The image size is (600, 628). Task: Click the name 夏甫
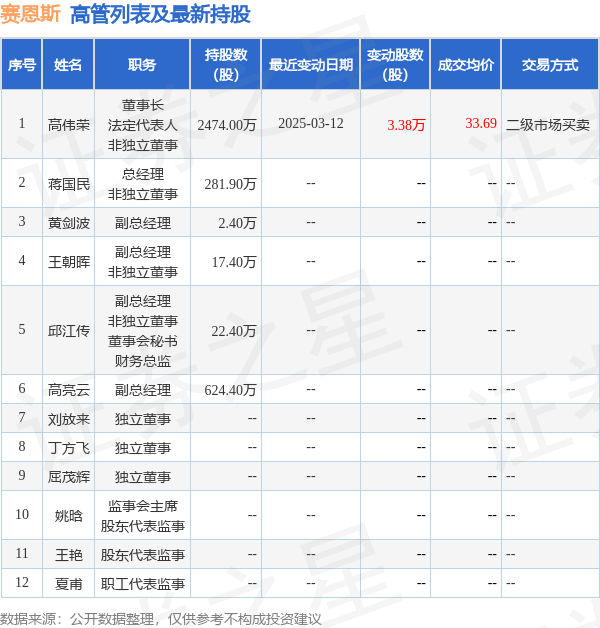(68, 584)
